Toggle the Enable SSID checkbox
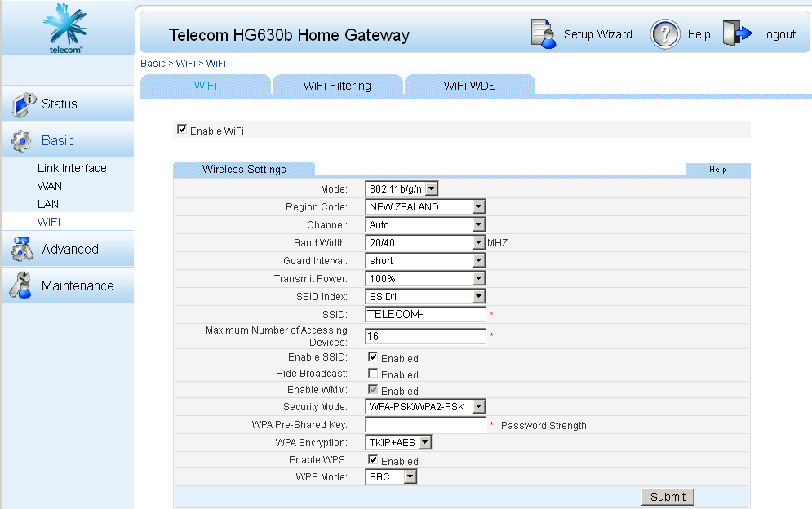The height and width of the screenshot is (509, 812). pyautogui.click(x=373, y=356)
